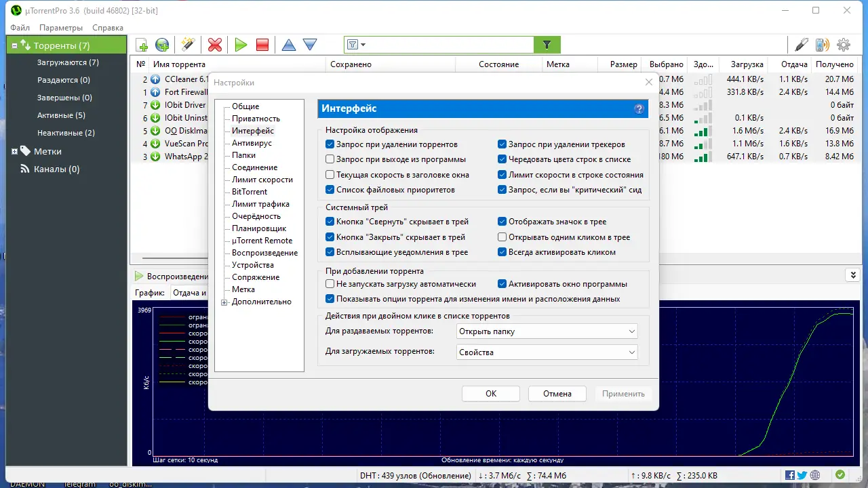Image resolution: width=868 pixels, height=488 pixels.
Task: Click the Twitter bird icon in the status bar
Action: (802, 475)
